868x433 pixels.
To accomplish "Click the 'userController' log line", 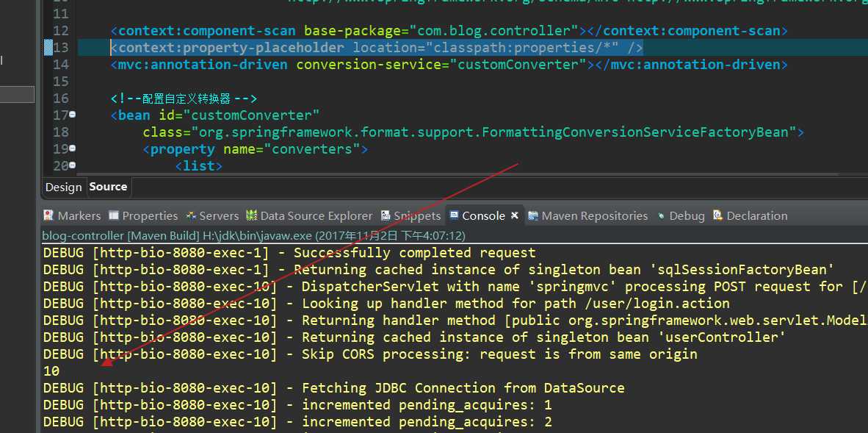I will click(415, 337).
